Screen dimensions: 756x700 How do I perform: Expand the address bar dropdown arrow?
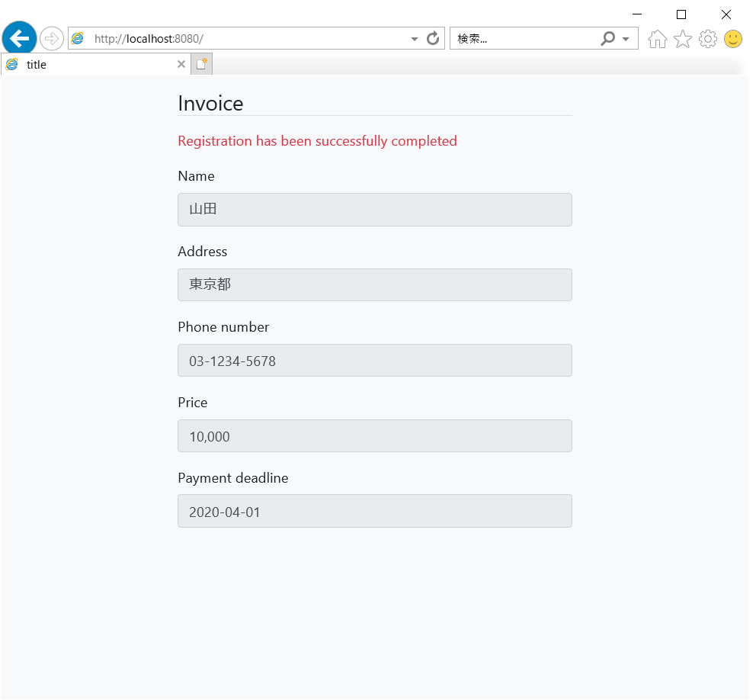(414, 39)
